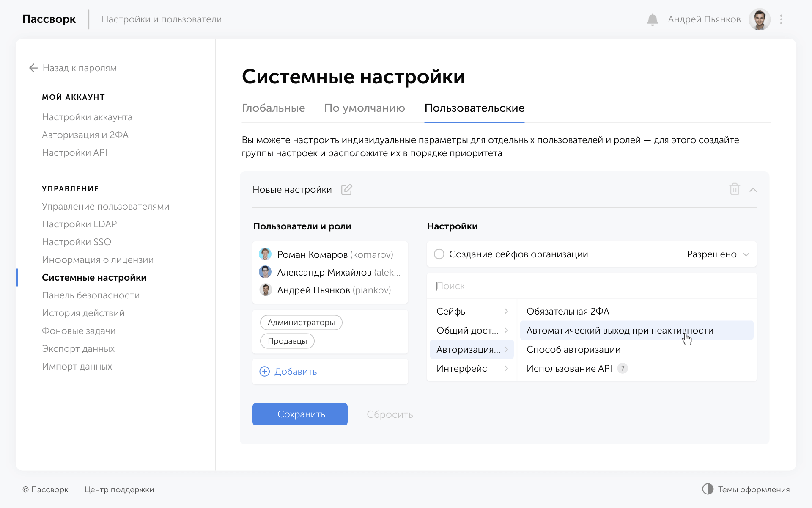Switch to the «По умолчанию» tab
812x508 pixels.
click(365, 108)
